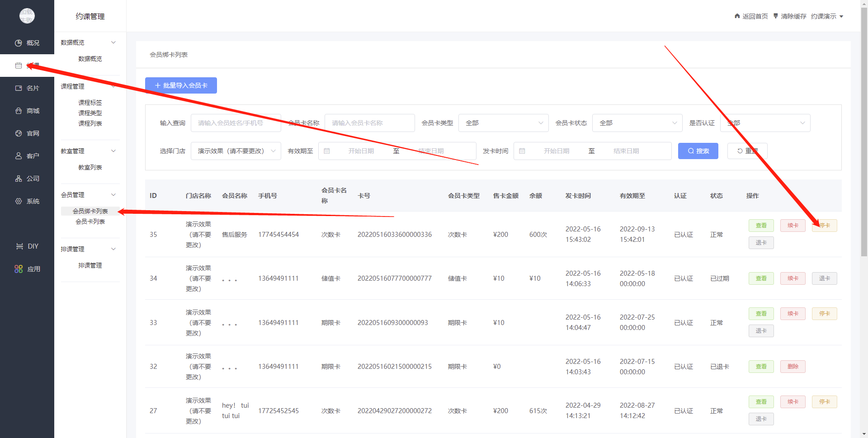
Task: Open the 会员卡状态 dropdown
Action: pos(637,123)
